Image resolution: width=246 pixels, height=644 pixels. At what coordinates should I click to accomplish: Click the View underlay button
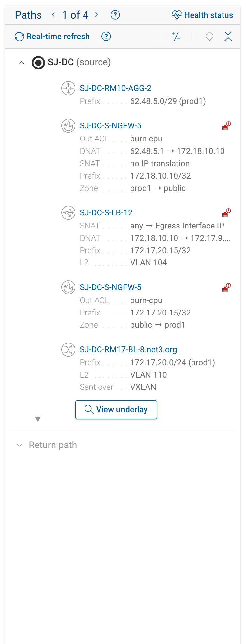coord(116,410)
